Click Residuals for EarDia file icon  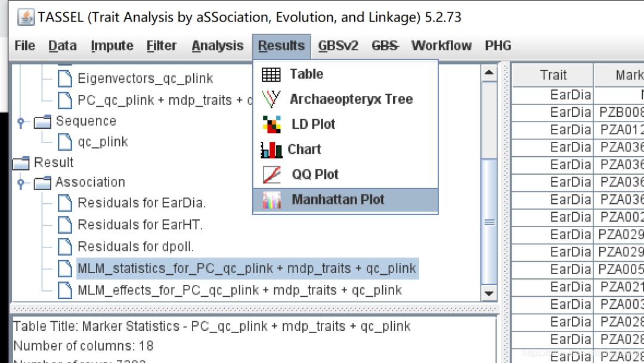coord(65,203)
